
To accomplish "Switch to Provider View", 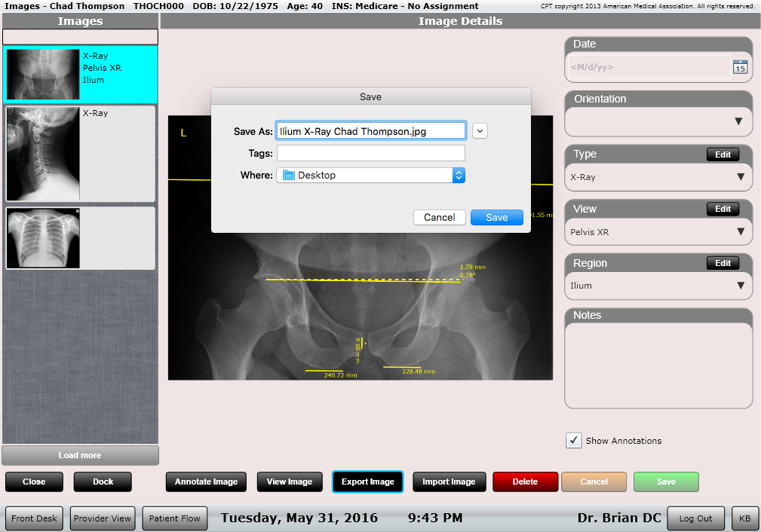I will click(102, 518).
